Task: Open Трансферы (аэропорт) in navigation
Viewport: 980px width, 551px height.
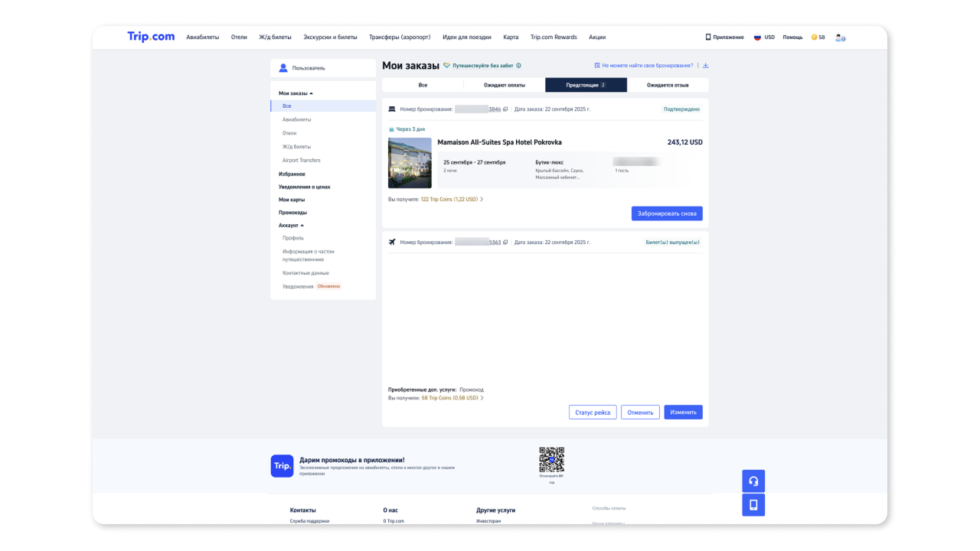Action: pos(400,37)
